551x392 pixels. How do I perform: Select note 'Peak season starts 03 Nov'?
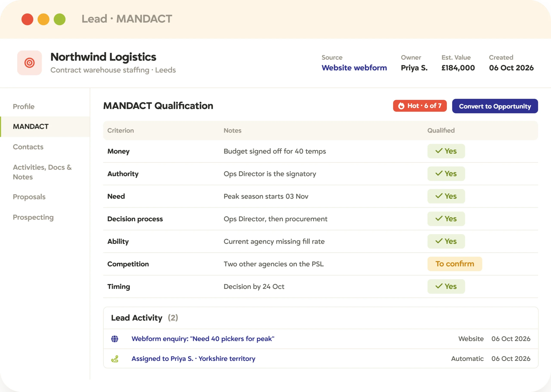tap(266, 196)
